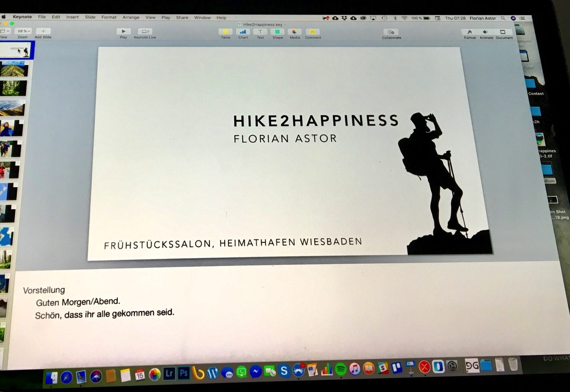The image size is (570, 392).
Task: Click the Shape toolbar icon
Action: pyautogui.click(x=277, y=32)
